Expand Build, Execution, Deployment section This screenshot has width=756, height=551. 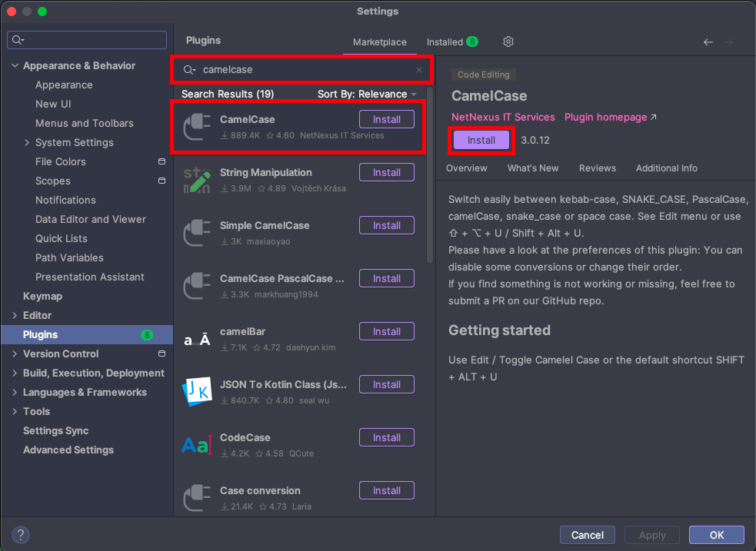(15, 373)
